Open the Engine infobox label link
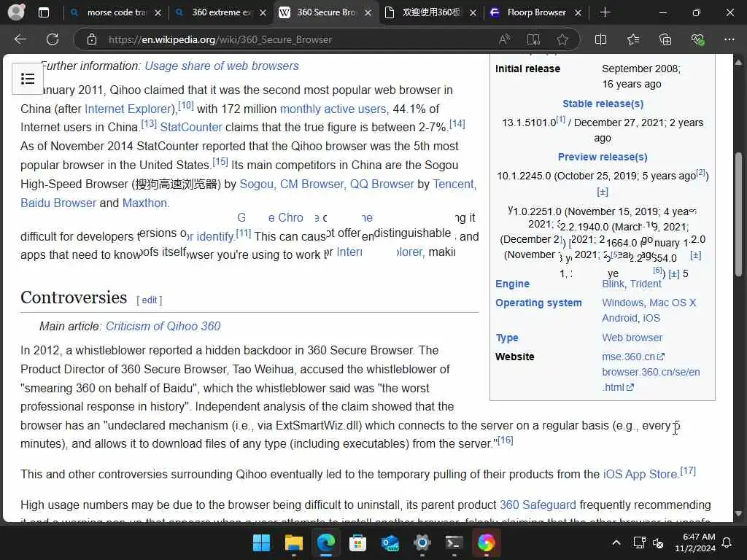The height and width of the screenshot is (560, 747). (512, 284)
